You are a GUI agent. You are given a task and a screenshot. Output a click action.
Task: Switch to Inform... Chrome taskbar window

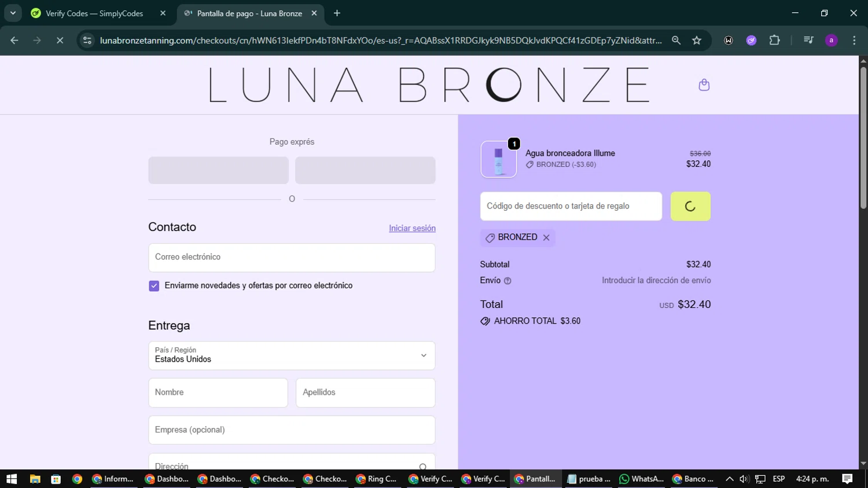tap(113, 479)
